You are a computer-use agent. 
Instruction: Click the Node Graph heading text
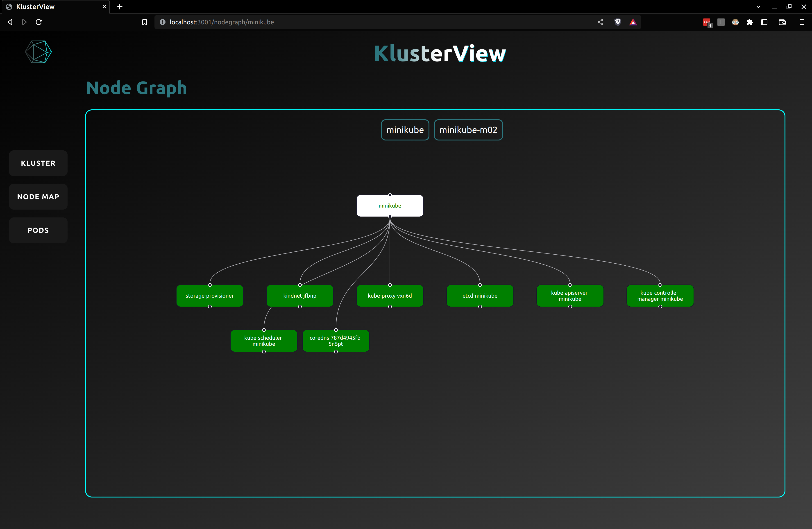pos(136,88)
